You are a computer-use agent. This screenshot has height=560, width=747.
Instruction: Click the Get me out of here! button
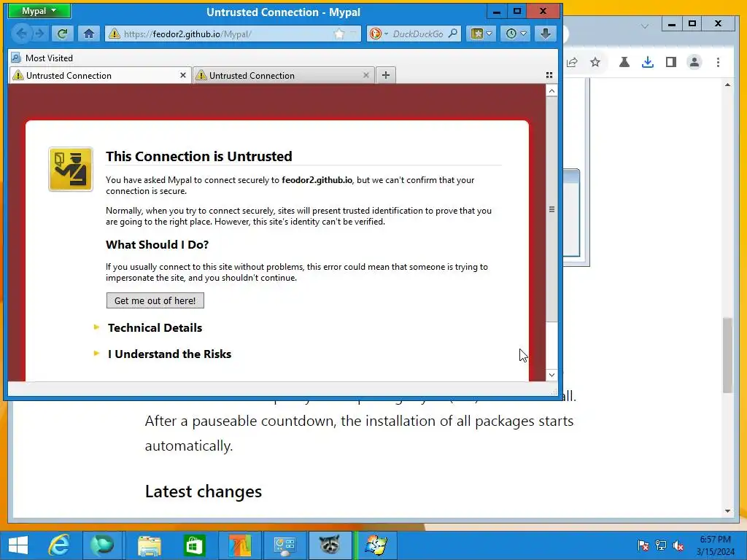[155, 300]
